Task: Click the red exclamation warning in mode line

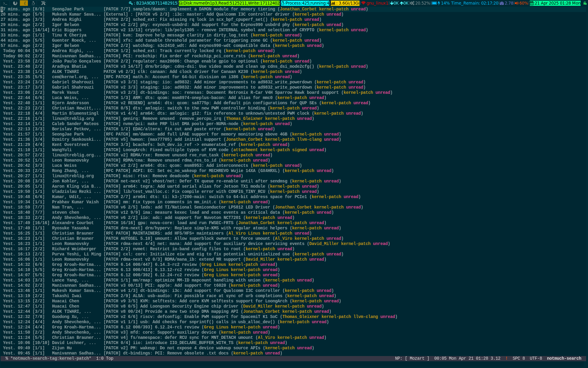Action: point(506,358)
